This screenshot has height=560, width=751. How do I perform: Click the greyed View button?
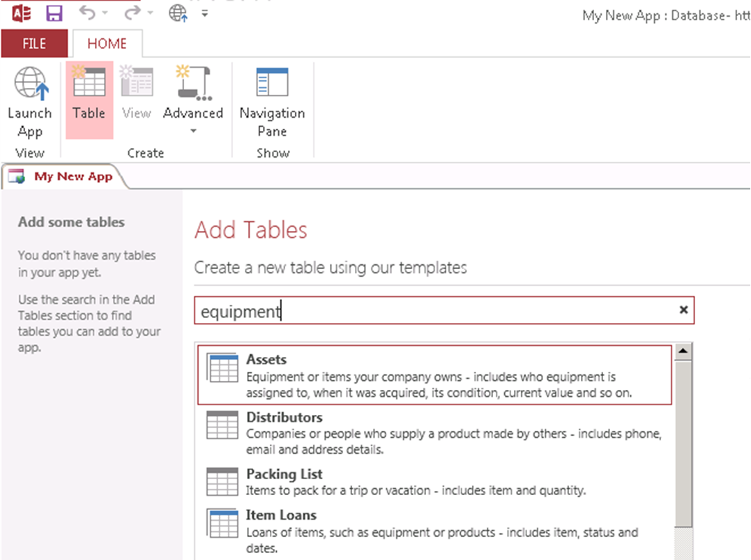pos(137,91)
